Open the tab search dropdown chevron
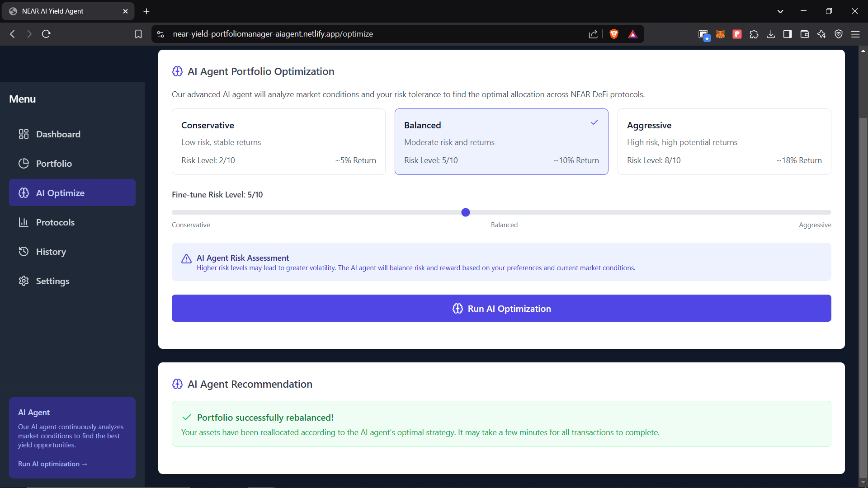The image size is (868, 488). [x=780, y=11]
